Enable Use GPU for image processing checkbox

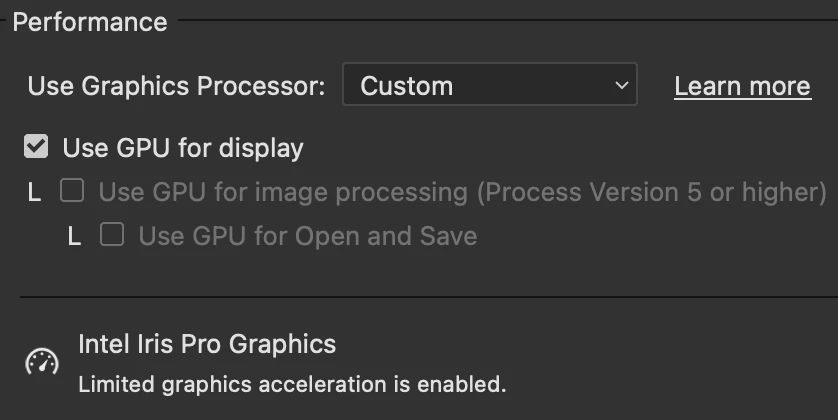coord(72,191)
